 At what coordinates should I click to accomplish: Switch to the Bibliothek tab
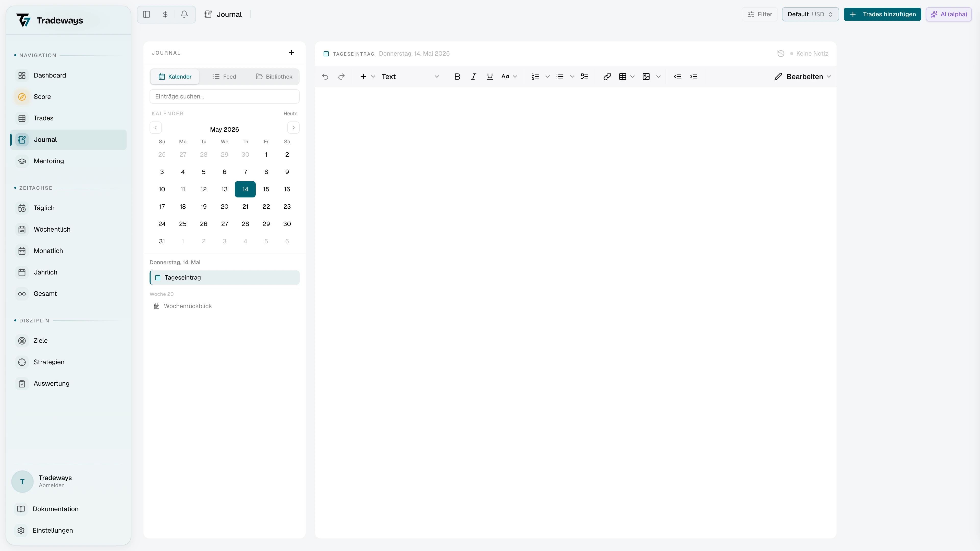click(x=274, y=77)
